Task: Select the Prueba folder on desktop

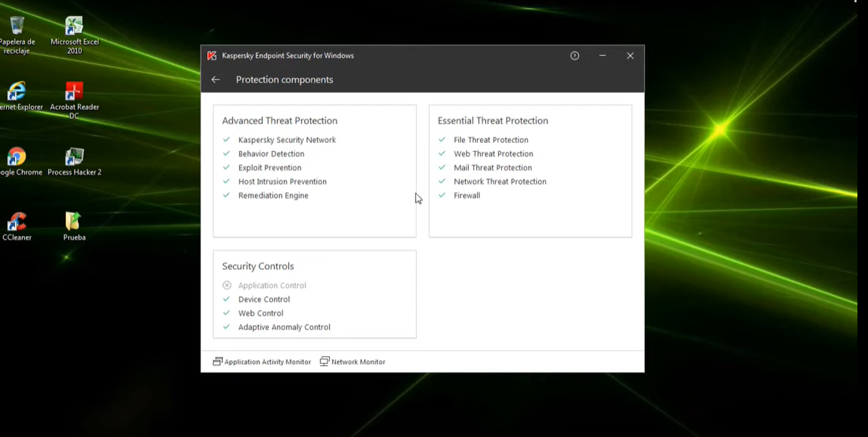Action: 74,227
